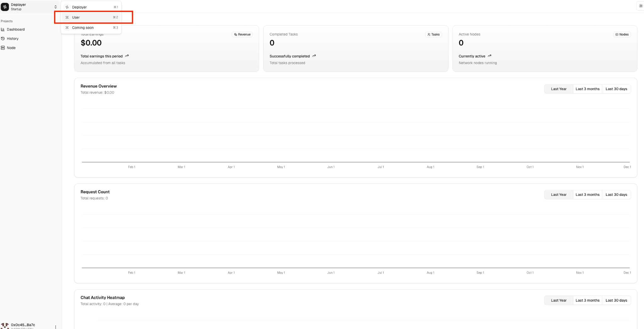Click the Completed Tasks label
This screenshot has height=329, width=644.
click(x=284, y=34)
